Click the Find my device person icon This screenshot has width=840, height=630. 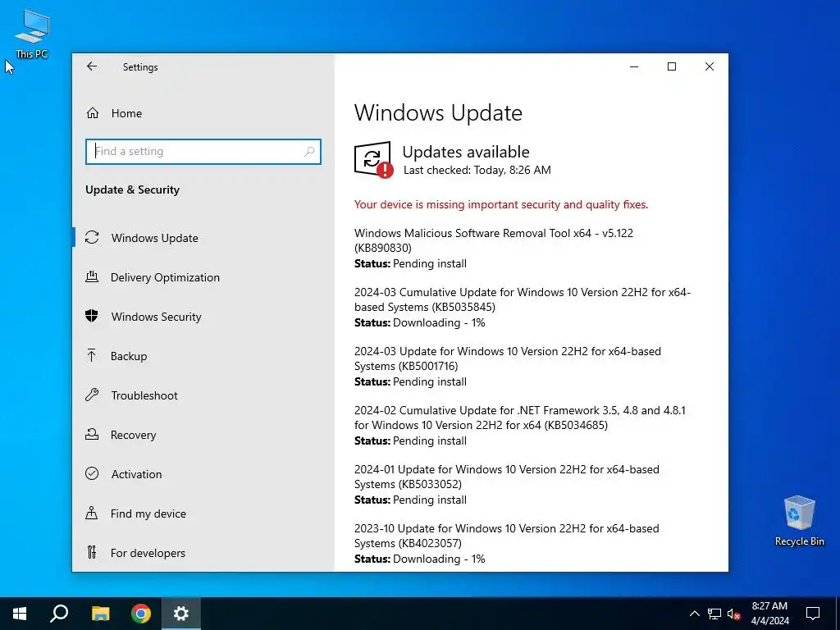tap(92, 513)
